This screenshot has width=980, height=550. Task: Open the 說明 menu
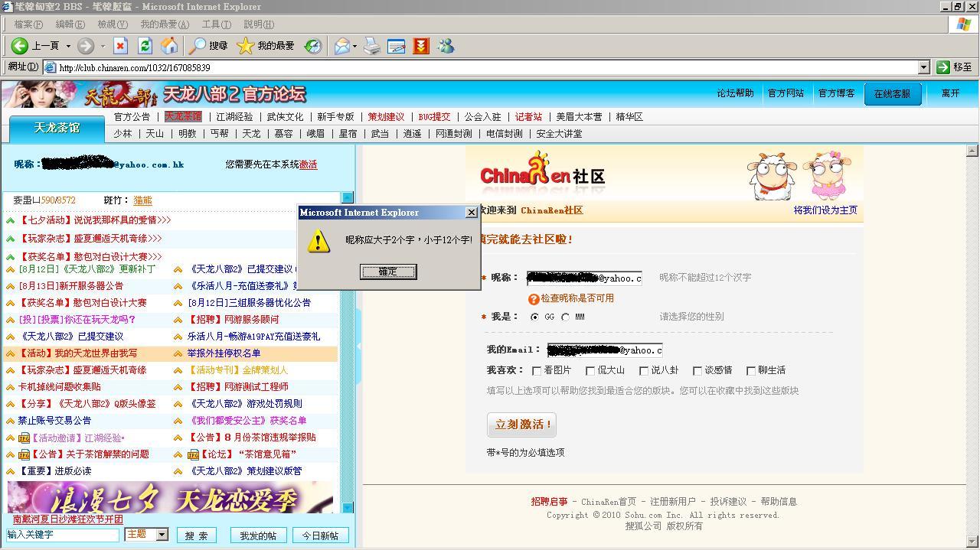pos(258,24)
